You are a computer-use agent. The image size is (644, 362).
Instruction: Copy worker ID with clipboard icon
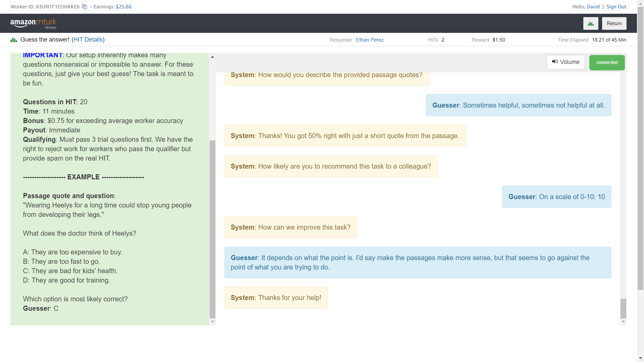pyautogui.click(x=85, y=7)
